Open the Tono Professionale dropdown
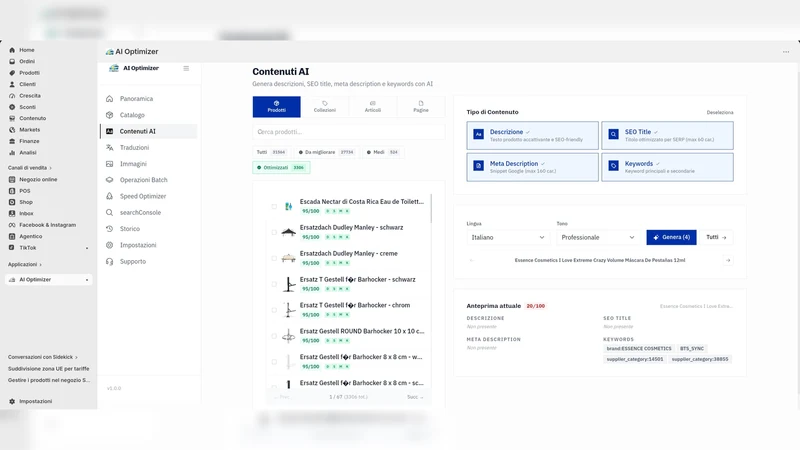The height and width of the screenshot is (450, 800). (x=597, y=237)
